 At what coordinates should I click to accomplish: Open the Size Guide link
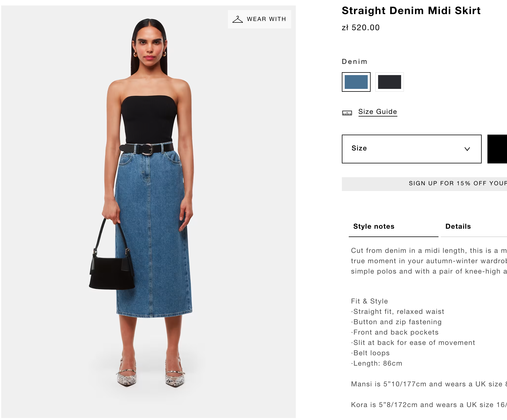(x=378, y=112)
